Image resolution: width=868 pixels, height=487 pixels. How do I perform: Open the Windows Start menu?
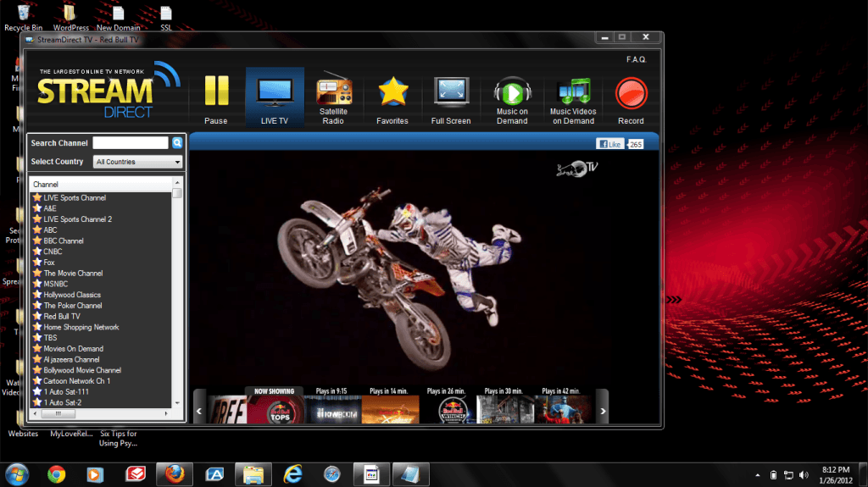click(x=17, y=475)
